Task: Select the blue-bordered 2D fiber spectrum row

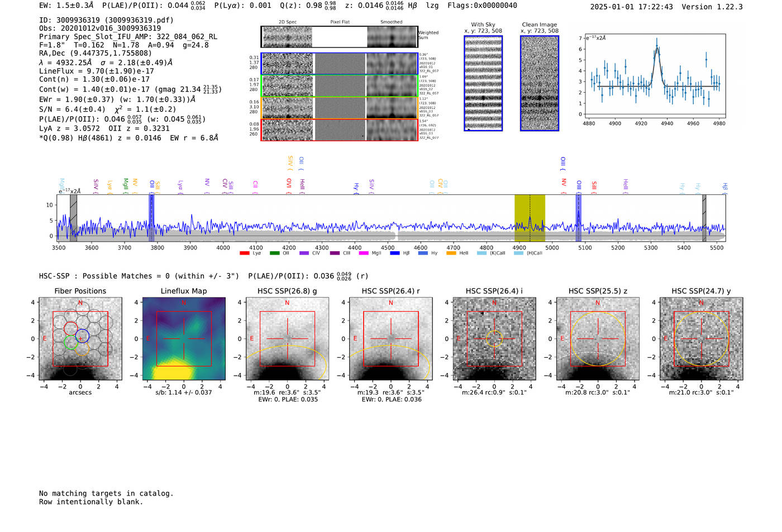Action: pyautogui.click(x=339, y=64)
